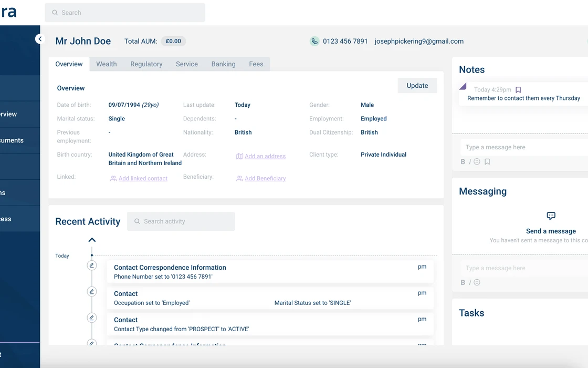Click the Add an address link
Screen dimensions: 588x368
point(265,156)
